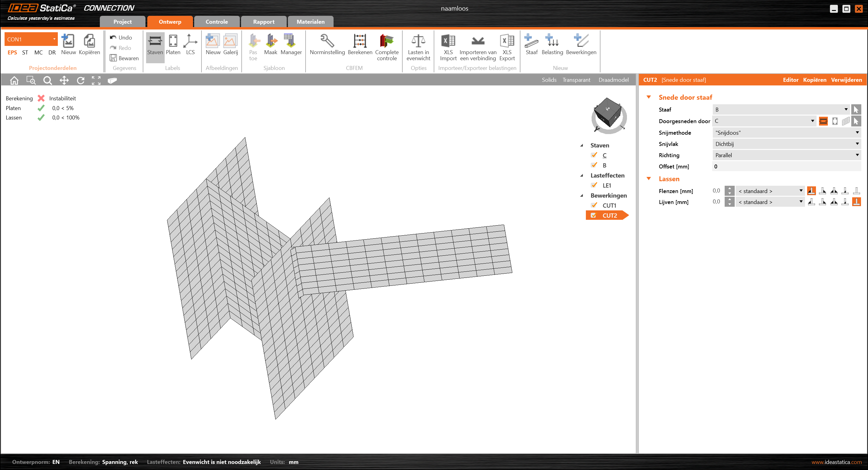Switch view to Draadmodel
Screen dimensions: 868x470
[613, 80]
